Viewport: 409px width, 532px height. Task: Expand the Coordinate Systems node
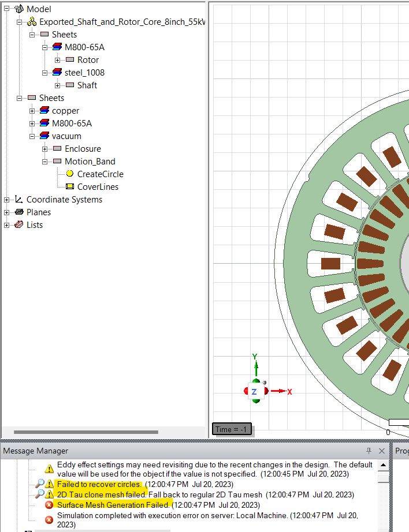[x=6, y=200]
